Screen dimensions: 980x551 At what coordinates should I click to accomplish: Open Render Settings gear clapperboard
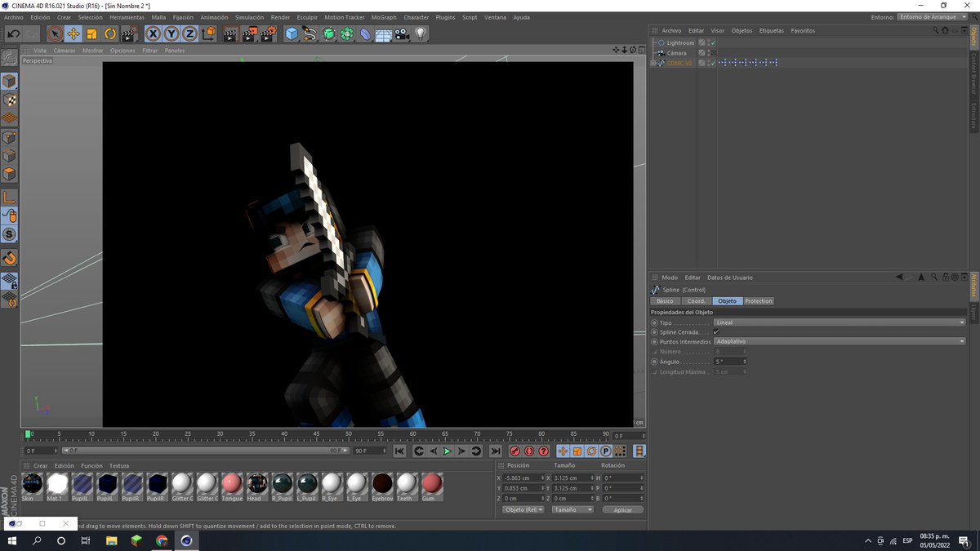[268, 33]
